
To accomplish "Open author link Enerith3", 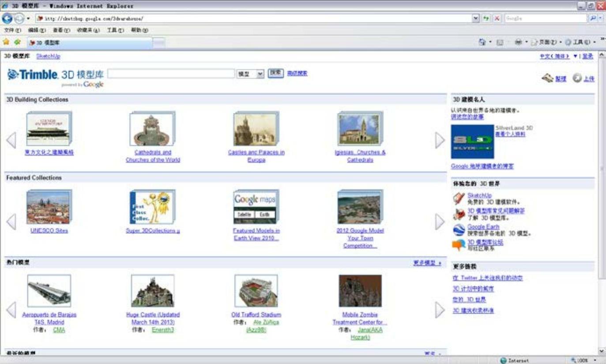I will click(x=163, y=330).
